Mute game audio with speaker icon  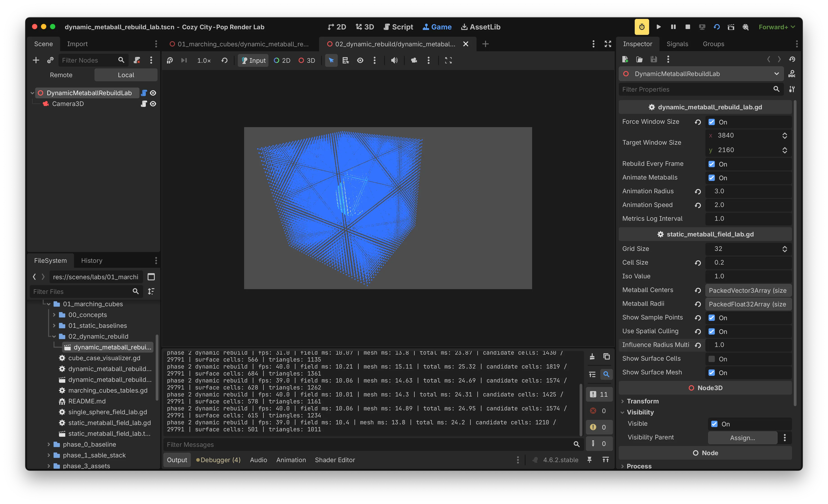click(x=394, y=61)
